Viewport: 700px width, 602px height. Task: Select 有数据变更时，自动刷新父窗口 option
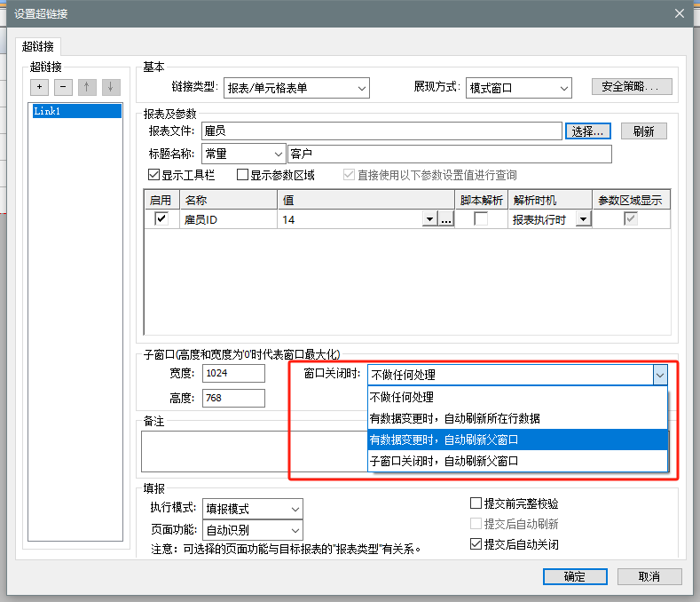point(516,440)
